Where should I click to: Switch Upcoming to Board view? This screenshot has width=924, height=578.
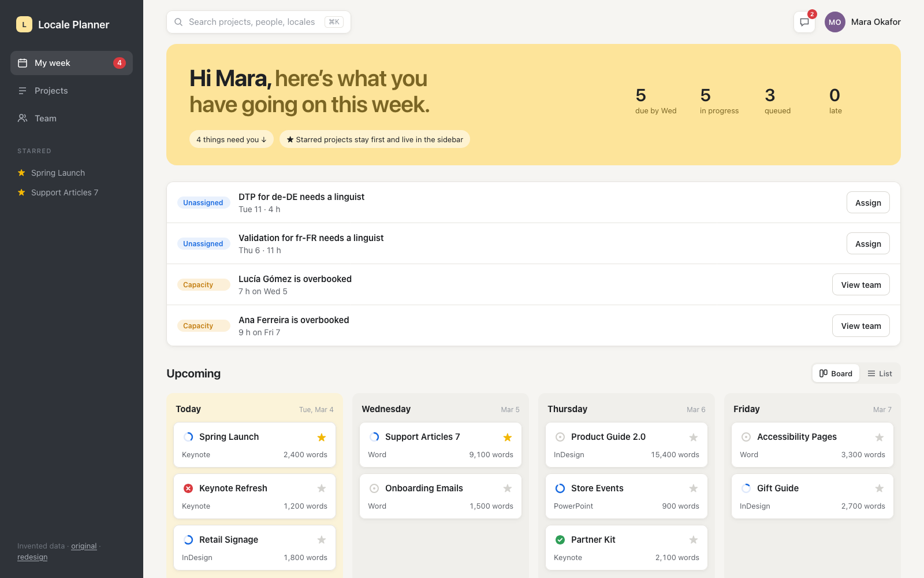[836, 373]
